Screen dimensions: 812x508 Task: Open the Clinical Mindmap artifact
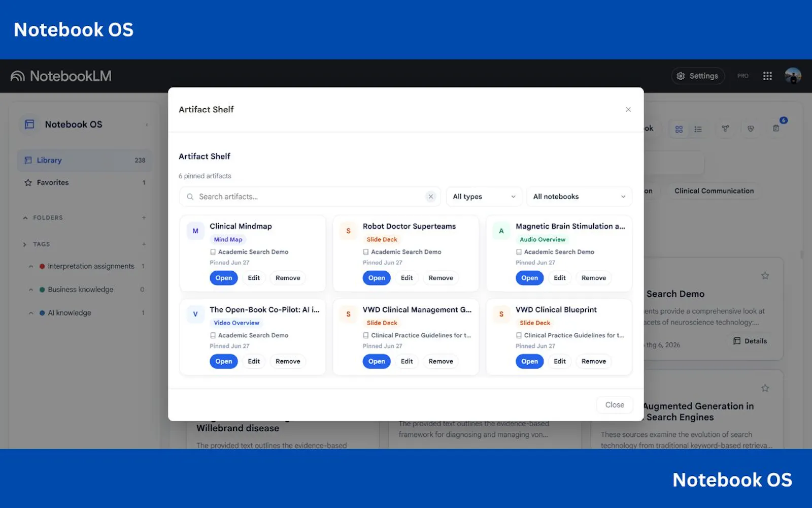coord(224,278)
